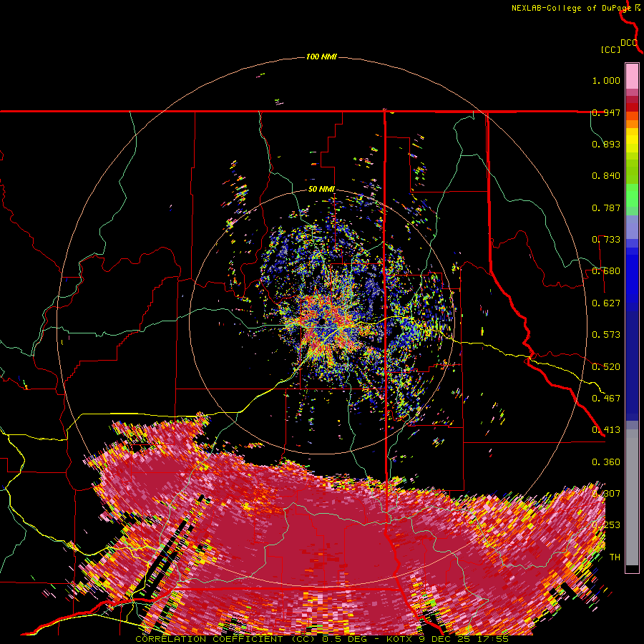The height and width of the screenshot is (644, 644).
Task: Click the Correlation Coefficient caption at bottom
Action: [x=321, y=639]
